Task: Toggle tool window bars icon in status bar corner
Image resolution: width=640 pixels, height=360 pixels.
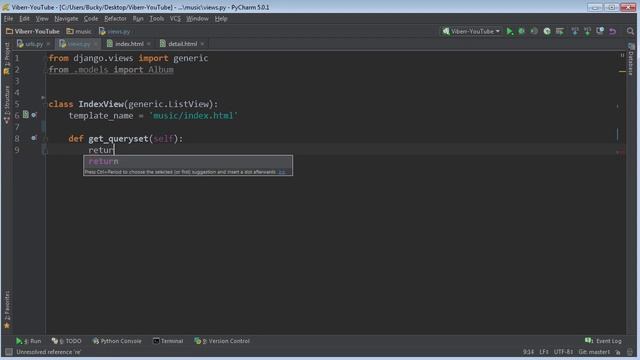Action: pos(8,352)
